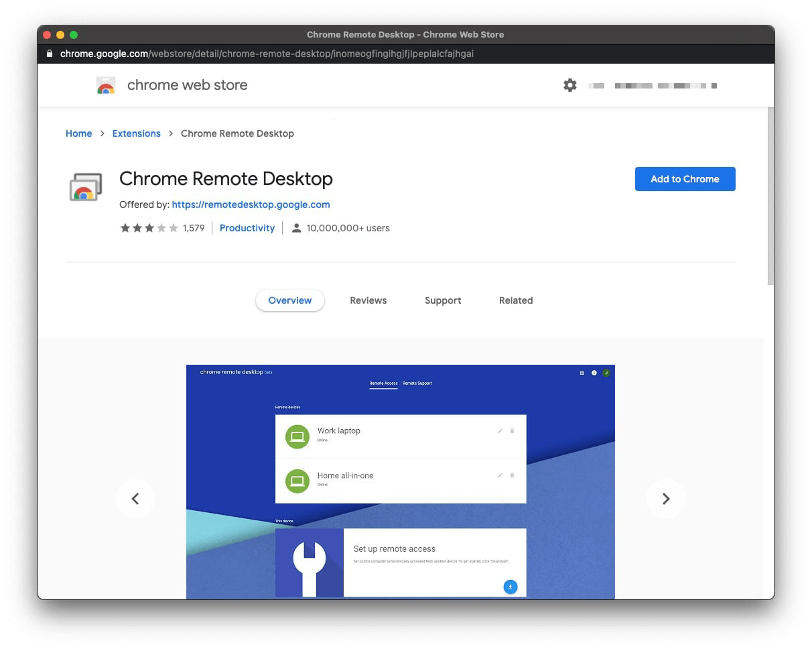Click the Chrome Remote Desktop extension icon
The height and width of the screenshot is (649, 812).
pos(86,187)
